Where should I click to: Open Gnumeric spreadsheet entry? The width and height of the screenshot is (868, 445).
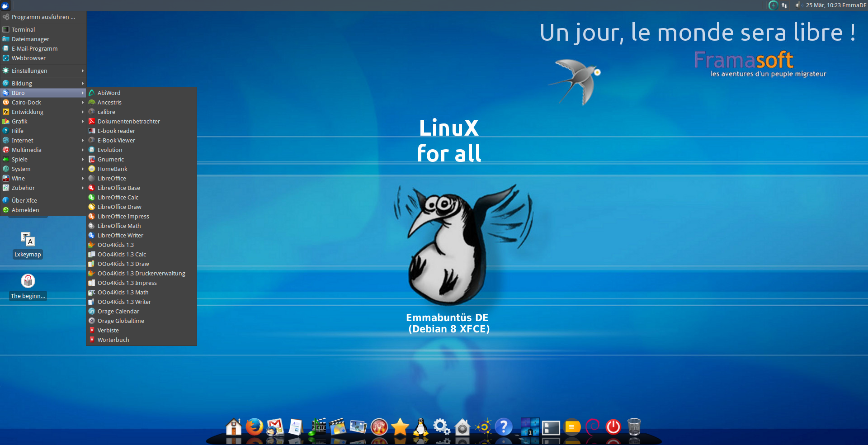coord(142,159)
